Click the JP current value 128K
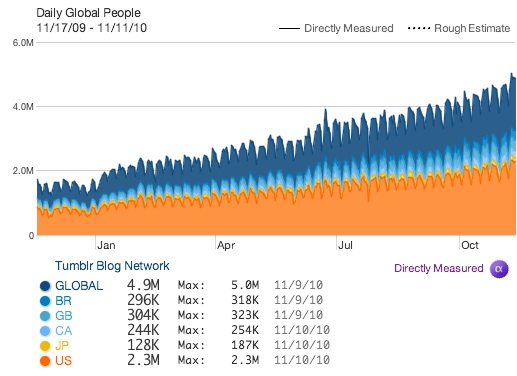The image size is (517, 376). coord(143,345)
